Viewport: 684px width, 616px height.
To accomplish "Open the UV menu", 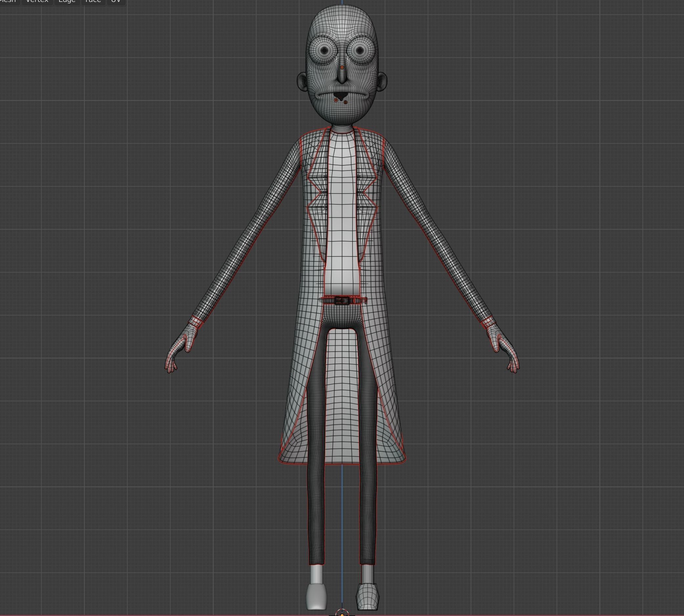I will click(x=116, y=2).
